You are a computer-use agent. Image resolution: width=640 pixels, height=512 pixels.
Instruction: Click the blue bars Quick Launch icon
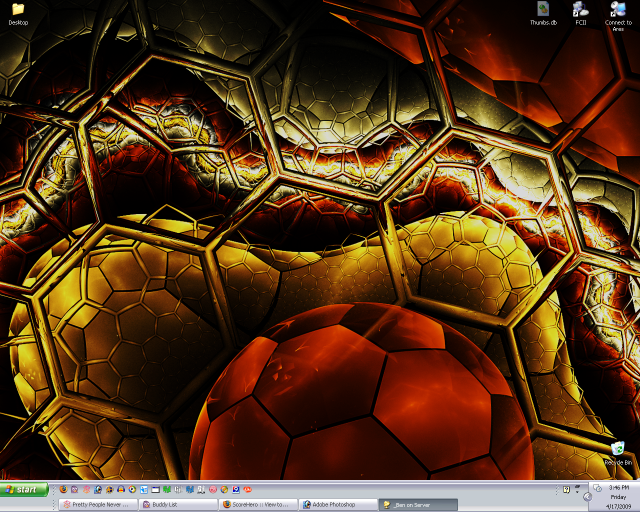tap(190, 489)
